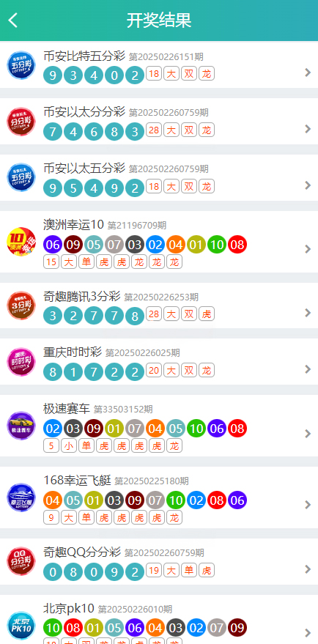
Task: Go back using the header arrow
Action: pyautogui.click(x=13, y=20)
